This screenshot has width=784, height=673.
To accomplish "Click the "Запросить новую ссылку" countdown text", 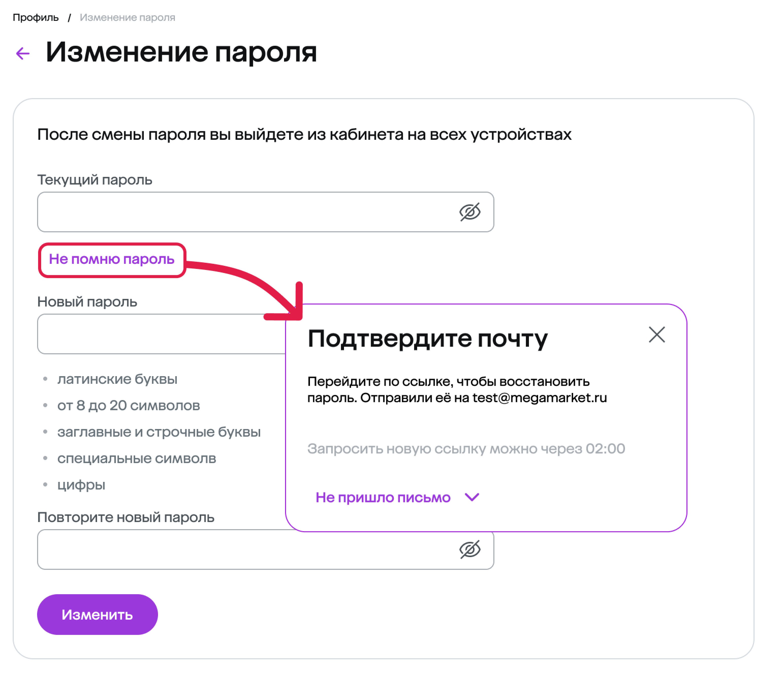I will click(466, 449).
